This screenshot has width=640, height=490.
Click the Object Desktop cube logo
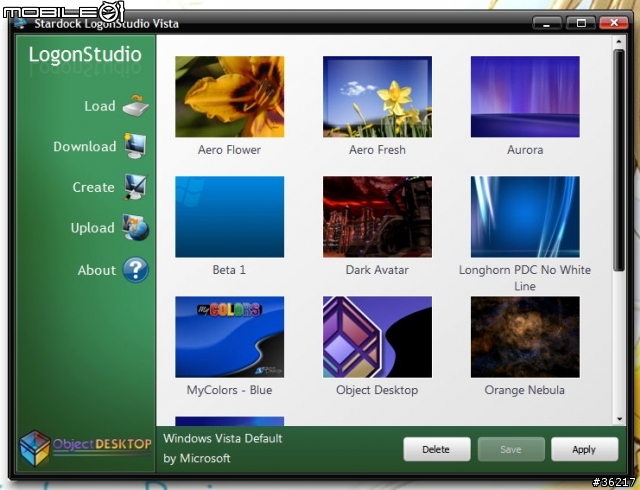coord(35,448)
